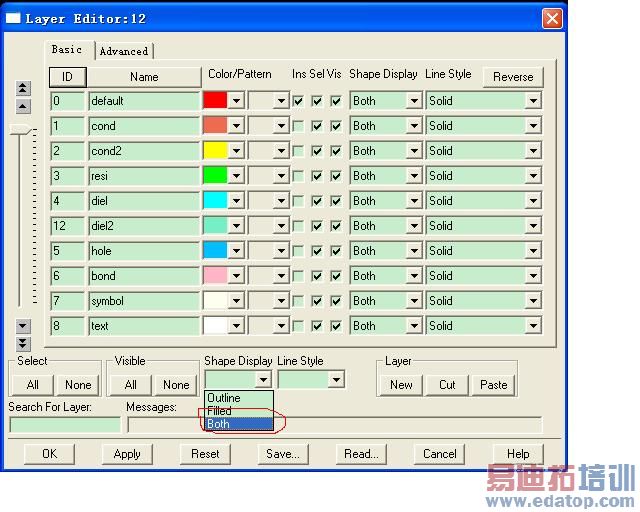Confirm with the OK button
This screenshot has height=512, width=640.
[49, 454]
